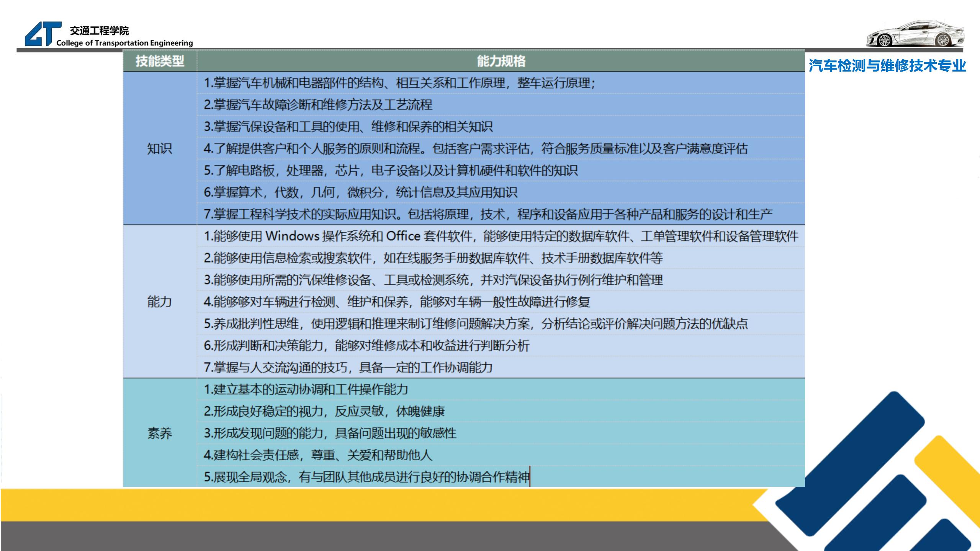Click the 能力规格 table header cell

click(x=501, y=61)
